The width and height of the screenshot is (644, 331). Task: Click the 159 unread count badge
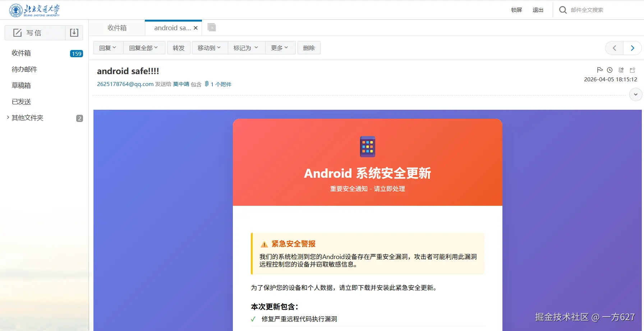(77, 54)
